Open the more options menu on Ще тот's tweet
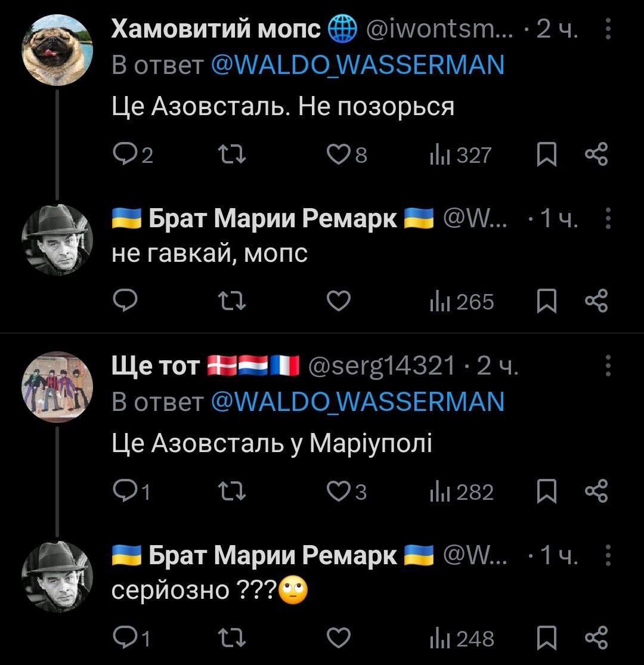Image resolution: width=644 pixels, height=665 pixels. (x=608, y=366)
